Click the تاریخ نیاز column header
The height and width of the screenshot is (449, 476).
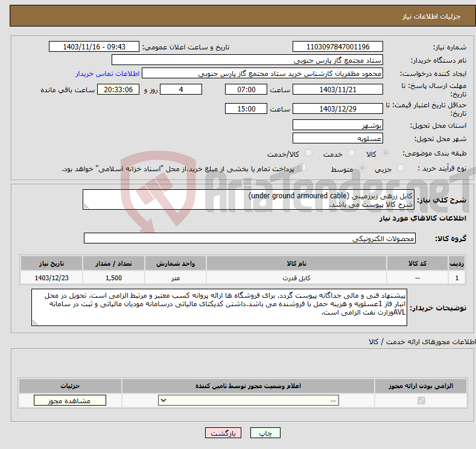(51, 263)
